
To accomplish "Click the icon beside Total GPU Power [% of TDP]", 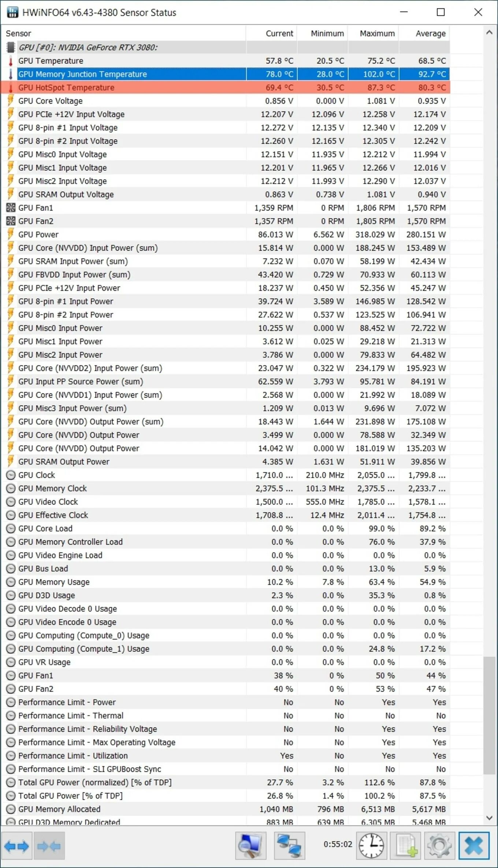I will [11, 796].
